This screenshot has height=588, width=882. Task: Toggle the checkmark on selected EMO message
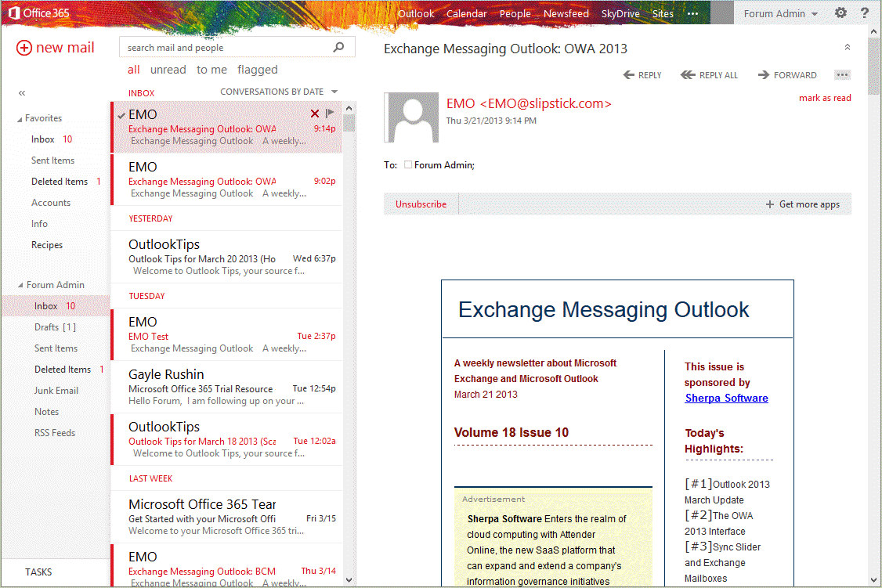121,115
